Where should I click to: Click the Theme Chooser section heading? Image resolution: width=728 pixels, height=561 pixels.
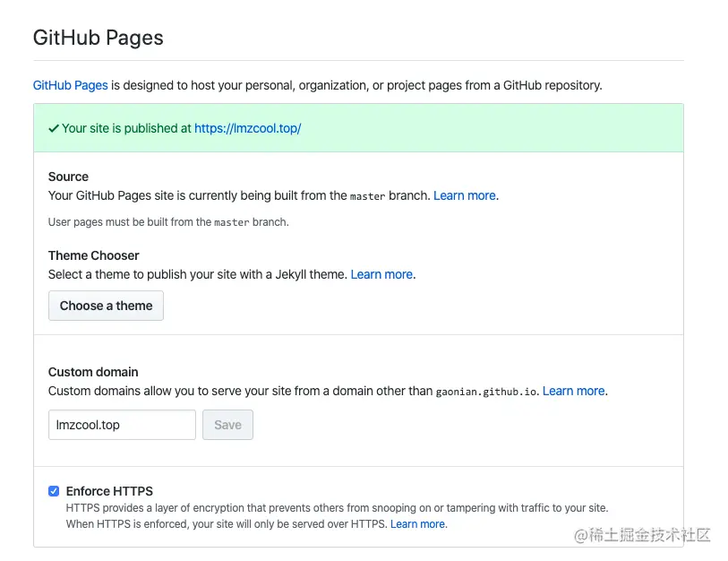(94, 255)
